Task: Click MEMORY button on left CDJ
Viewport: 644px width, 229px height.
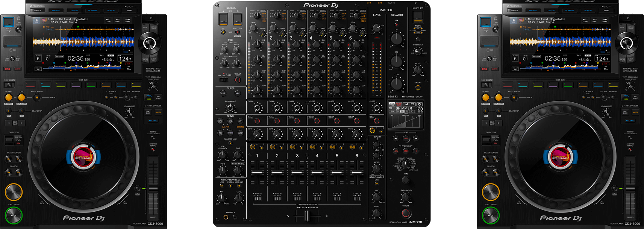Action: point(136,97)
